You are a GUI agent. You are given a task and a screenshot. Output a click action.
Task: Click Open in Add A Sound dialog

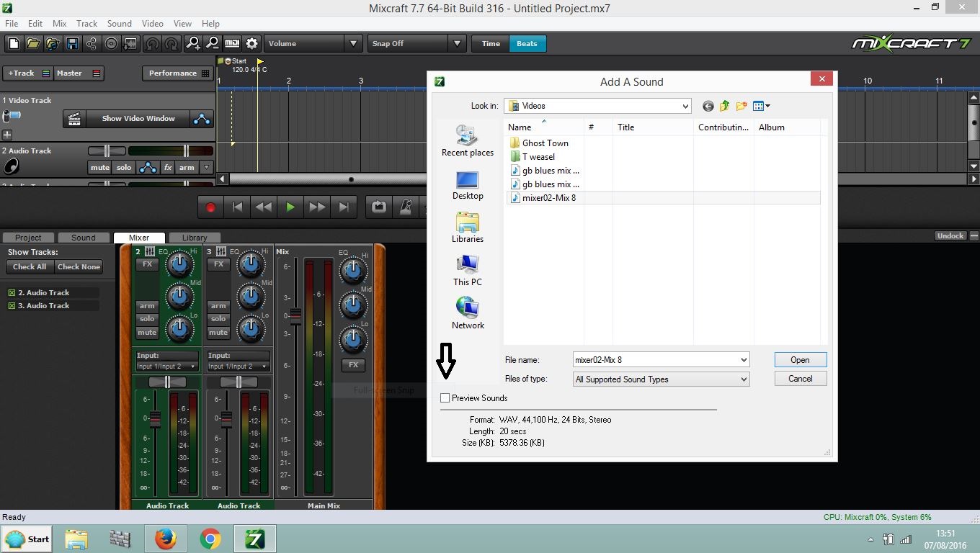(800, 360)
